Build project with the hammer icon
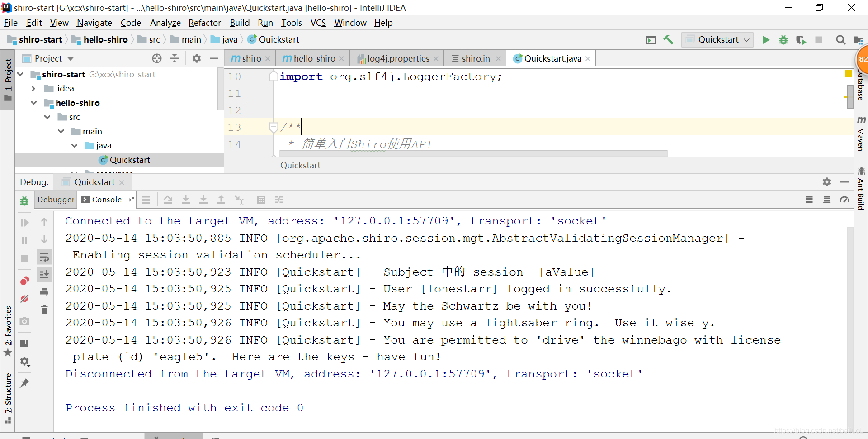 668,40
